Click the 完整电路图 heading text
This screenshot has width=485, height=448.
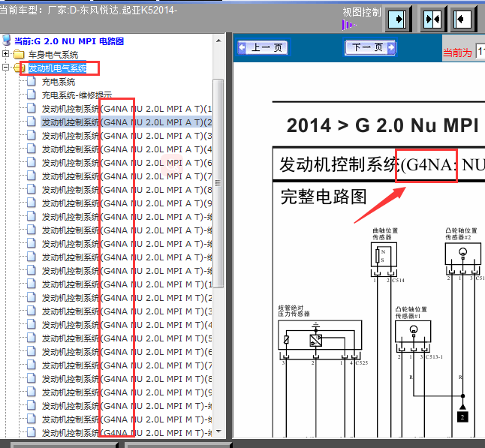pyautogui.click(x=324, y=197)
